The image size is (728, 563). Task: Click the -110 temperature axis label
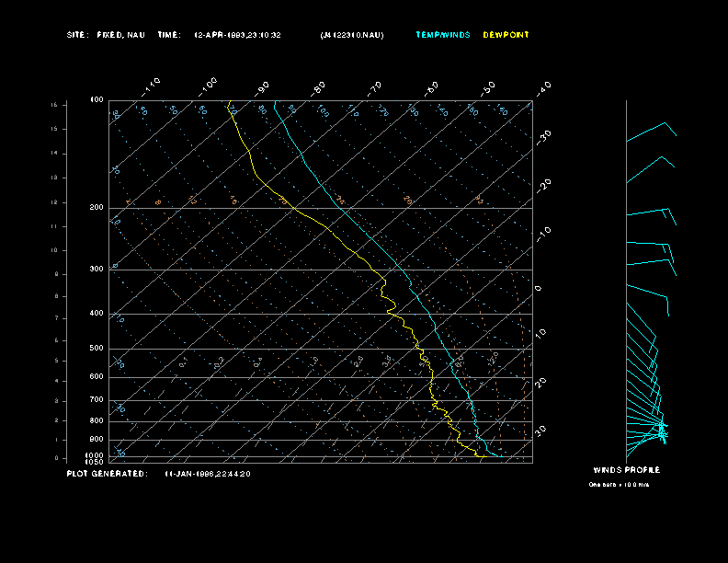pos(153,86)
